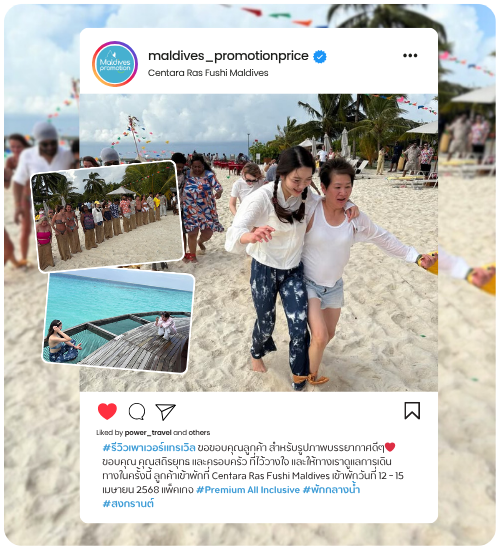Screen dimensions: 500x550
Task: Open the #สงกรานต์ hashtag
Action: click(x=128, y=504)
